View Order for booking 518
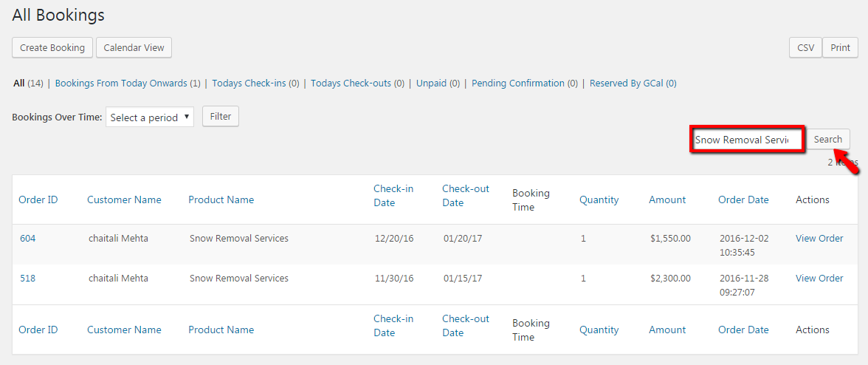 pos(819,279)
